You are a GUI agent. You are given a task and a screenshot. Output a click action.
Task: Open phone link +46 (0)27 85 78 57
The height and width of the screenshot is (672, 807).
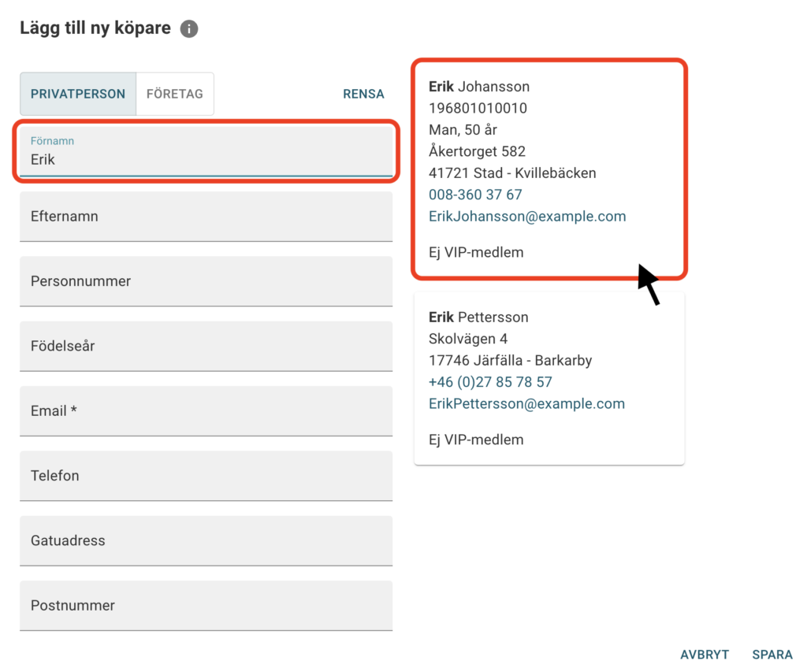coord(490,382)
